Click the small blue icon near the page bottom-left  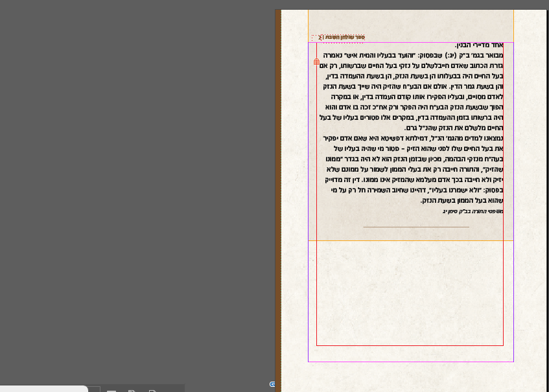pos(273,384)
